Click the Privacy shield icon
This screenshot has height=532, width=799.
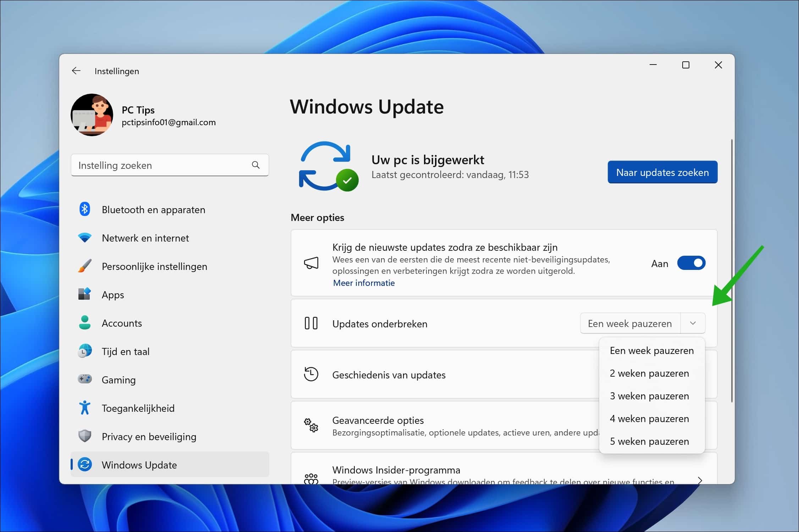coord(84,436)
